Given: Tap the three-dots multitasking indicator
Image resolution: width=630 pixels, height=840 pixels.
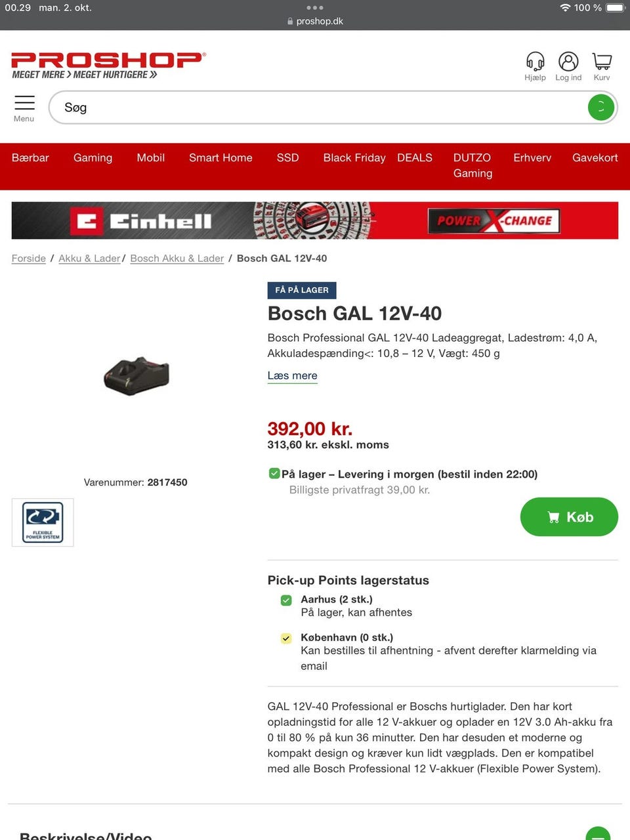Looking at the screenshot, I should pos(315,8).
